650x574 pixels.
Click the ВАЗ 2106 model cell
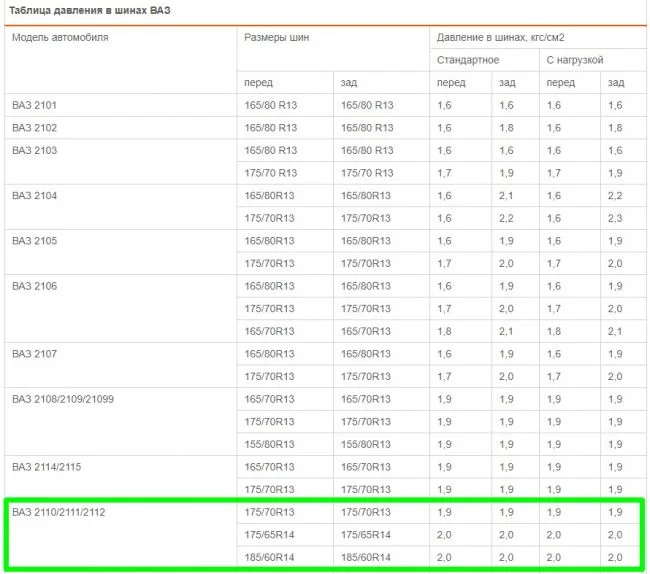[35, 286]
